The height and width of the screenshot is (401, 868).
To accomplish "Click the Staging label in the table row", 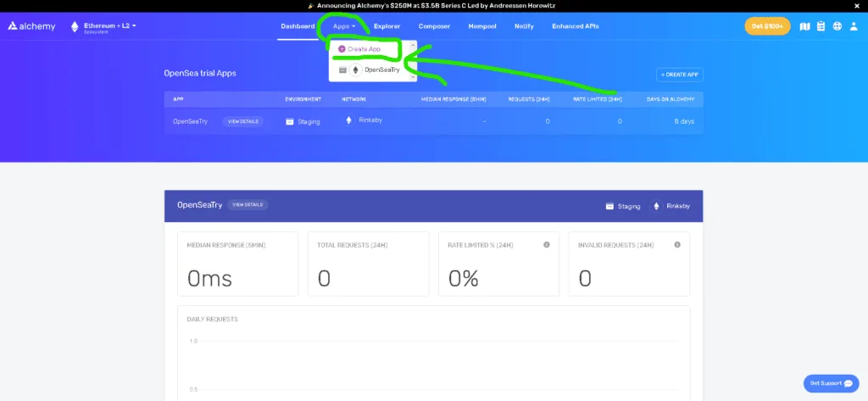I will click(x=309, y=122).
